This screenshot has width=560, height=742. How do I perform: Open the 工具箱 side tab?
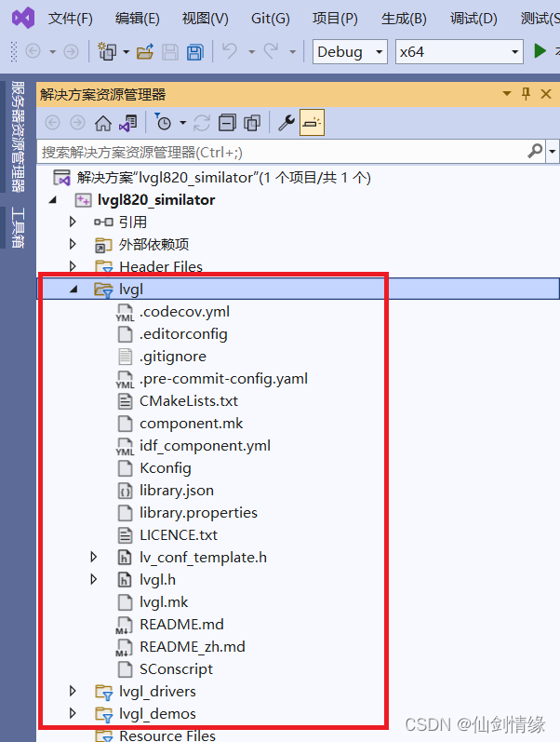click(x=18, y=227)
